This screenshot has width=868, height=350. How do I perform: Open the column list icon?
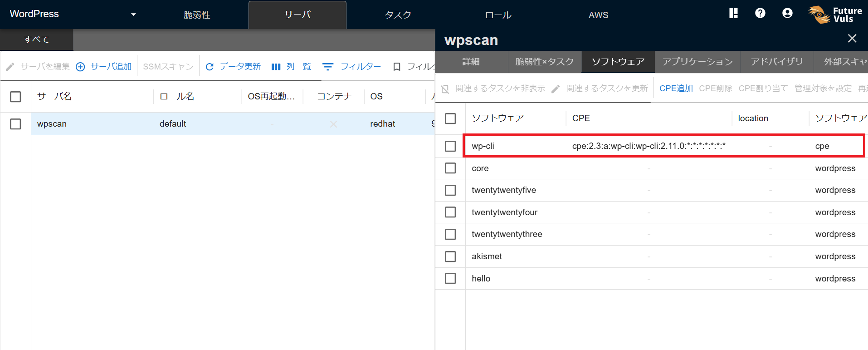(x=276, y=67)
